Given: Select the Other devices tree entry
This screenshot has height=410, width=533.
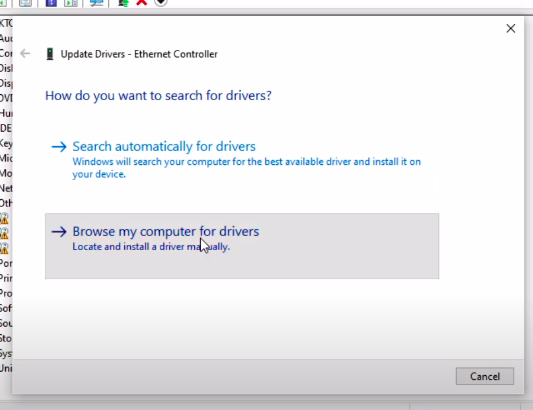Looking at the screenshot, I should coord(6,203).
